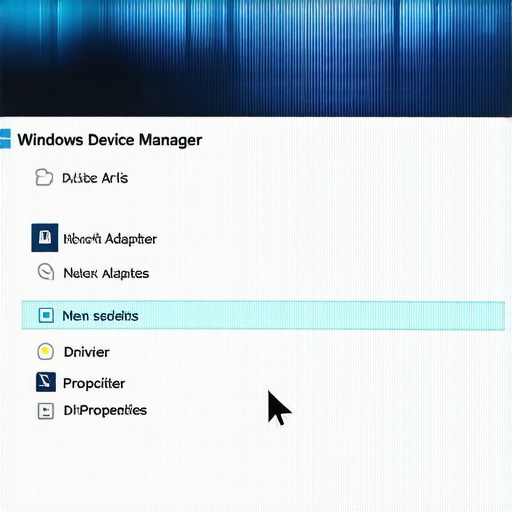
Task: Select the 'Dnivier' row text
Action: tap(87, 352)
